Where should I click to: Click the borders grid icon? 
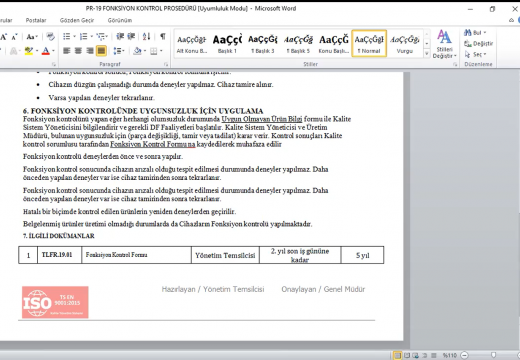coord(154,51)
